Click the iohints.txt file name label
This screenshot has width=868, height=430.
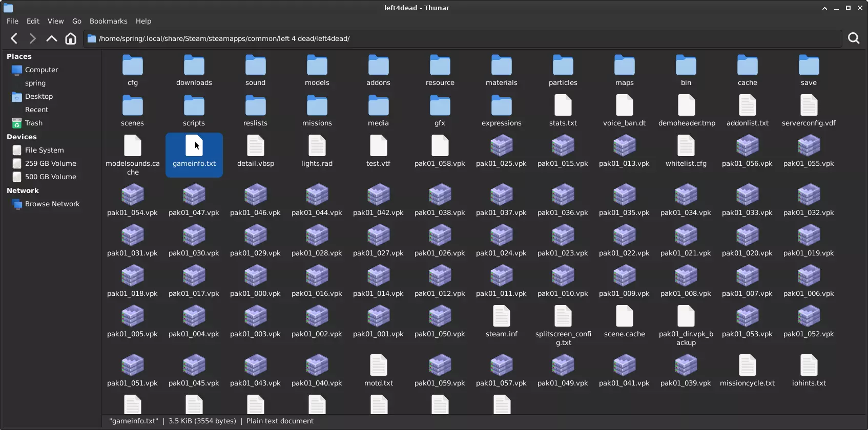(x=809, y=383)
